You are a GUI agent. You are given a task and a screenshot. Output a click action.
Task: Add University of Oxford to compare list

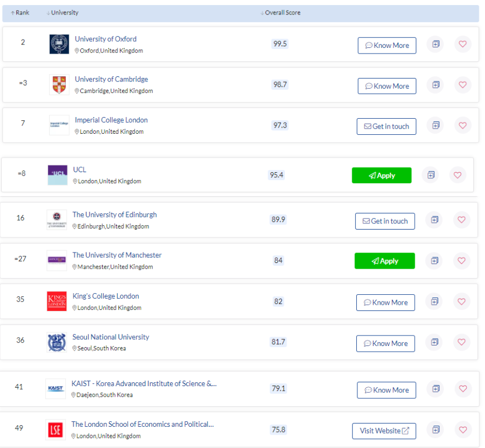(x=435, y=44)
